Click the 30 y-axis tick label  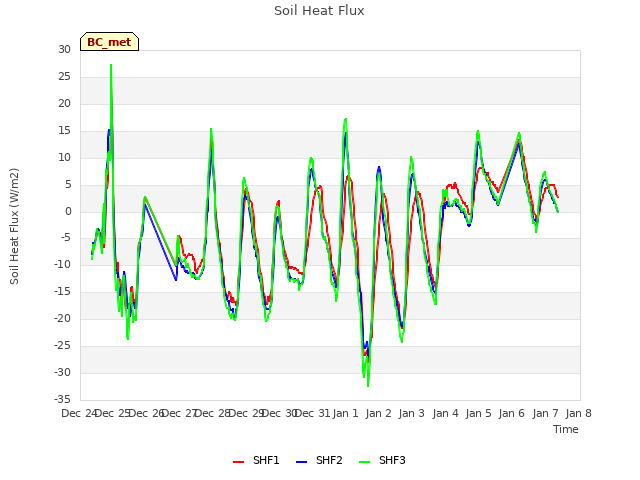[x=64, y=49]
